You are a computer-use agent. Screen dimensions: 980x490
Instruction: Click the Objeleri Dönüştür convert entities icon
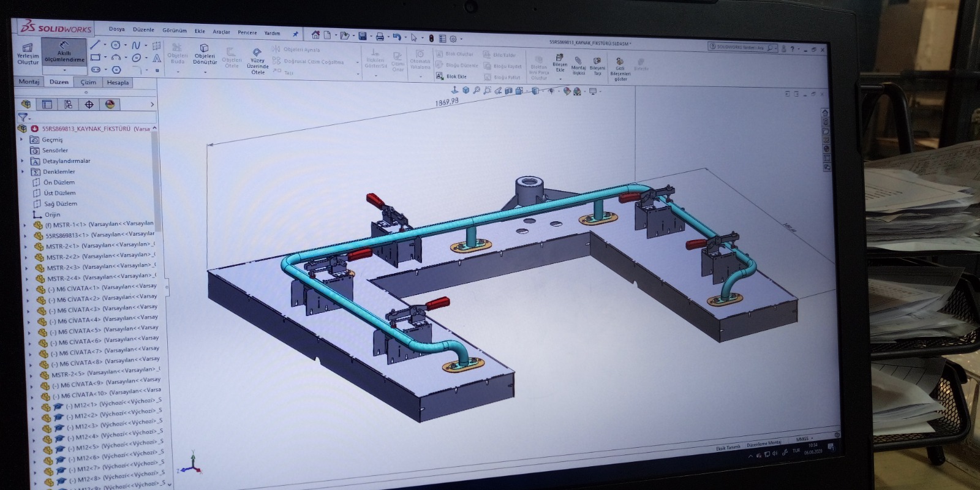(x=205, y=55)
